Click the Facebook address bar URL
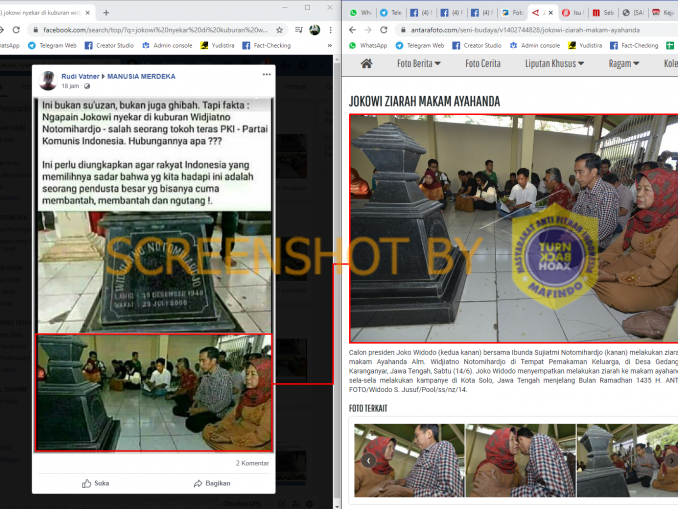 pyautogui.click(x=155, y=30)
